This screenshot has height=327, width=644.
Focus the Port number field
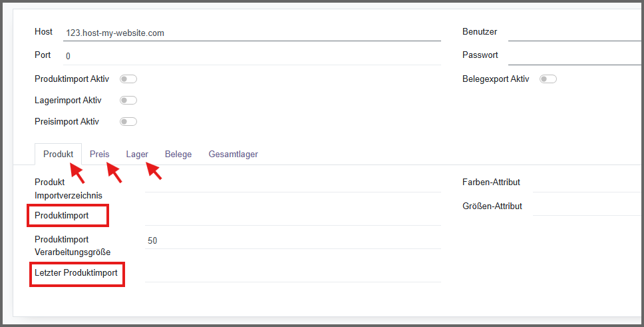coord(251,56)
